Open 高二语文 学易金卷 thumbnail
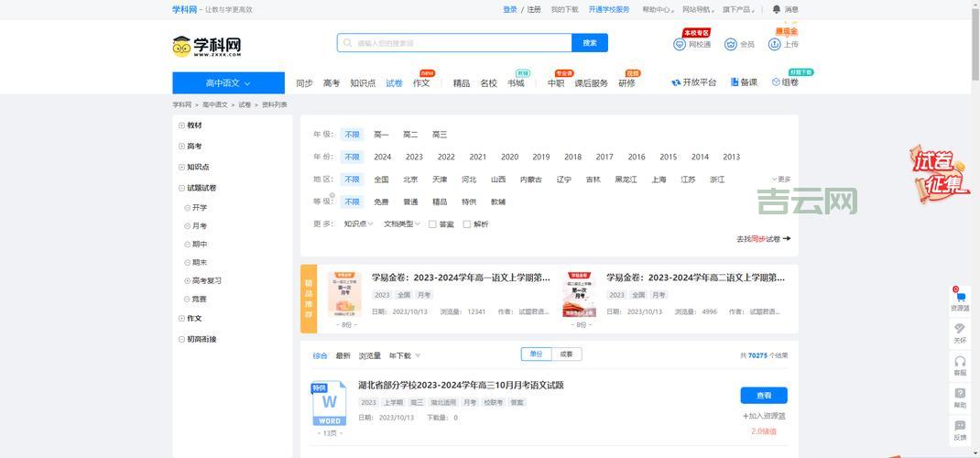This screenshot has width=980, height=458. 579,294
